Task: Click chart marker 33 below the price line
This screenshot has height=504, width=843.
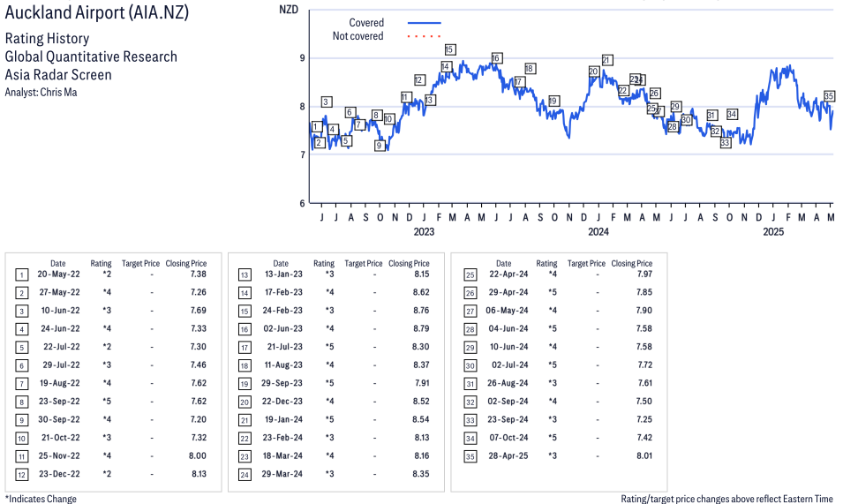Action: pyautogui.click(x=726, y=143)
